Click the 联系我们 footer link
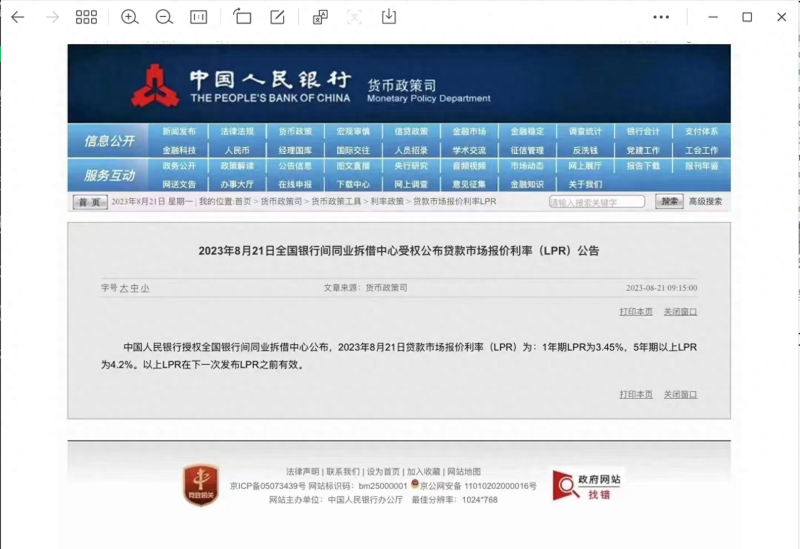 (x=343, y=471)
